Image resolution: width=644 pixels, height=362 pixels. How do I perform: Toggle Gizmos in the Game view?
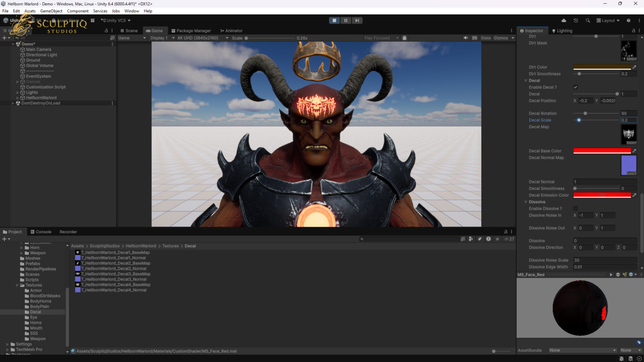[x=500, y=38]
